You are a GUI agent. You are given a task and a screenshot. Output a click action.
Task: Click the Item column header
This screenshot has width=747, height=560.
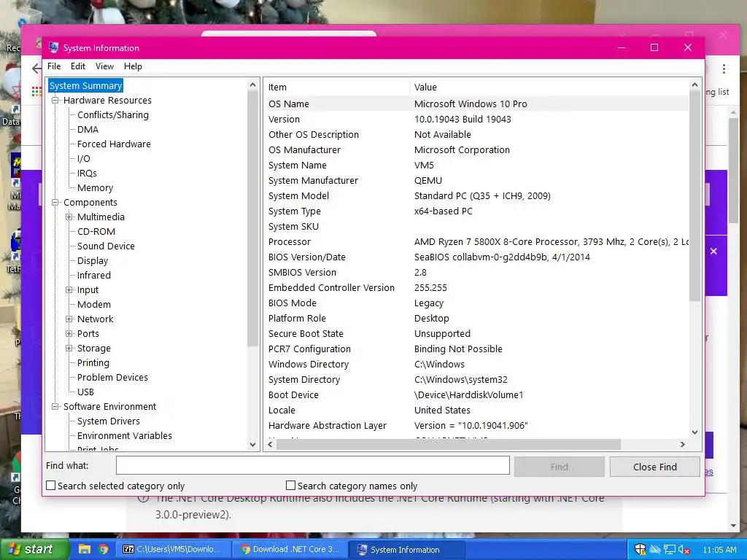pyautogui.click(x=336, y=87)
